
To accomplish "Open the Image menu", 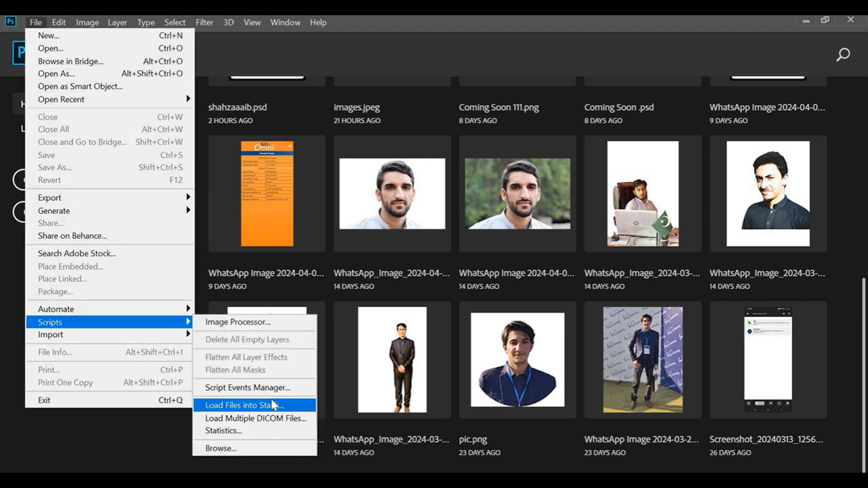I will click(x=87, y=22).
